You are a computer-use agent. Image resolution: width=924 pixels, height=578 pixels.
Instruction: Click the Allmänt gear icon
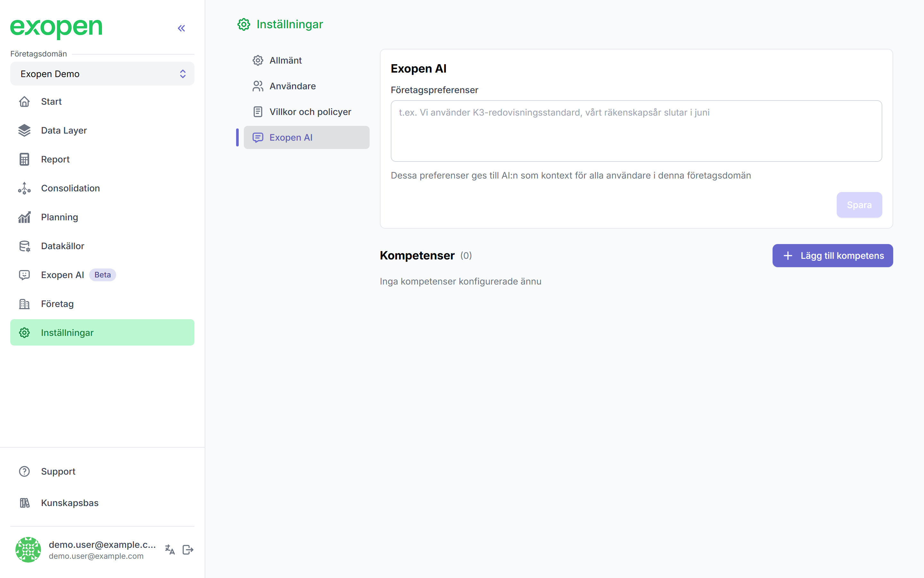(x=258, y=60)
